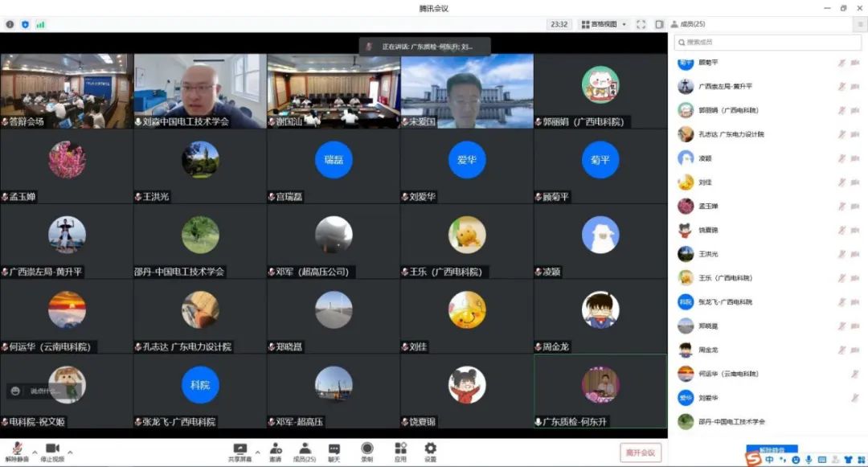
Task: Click the red 离开会议 leave button
Action: (641, 453)
